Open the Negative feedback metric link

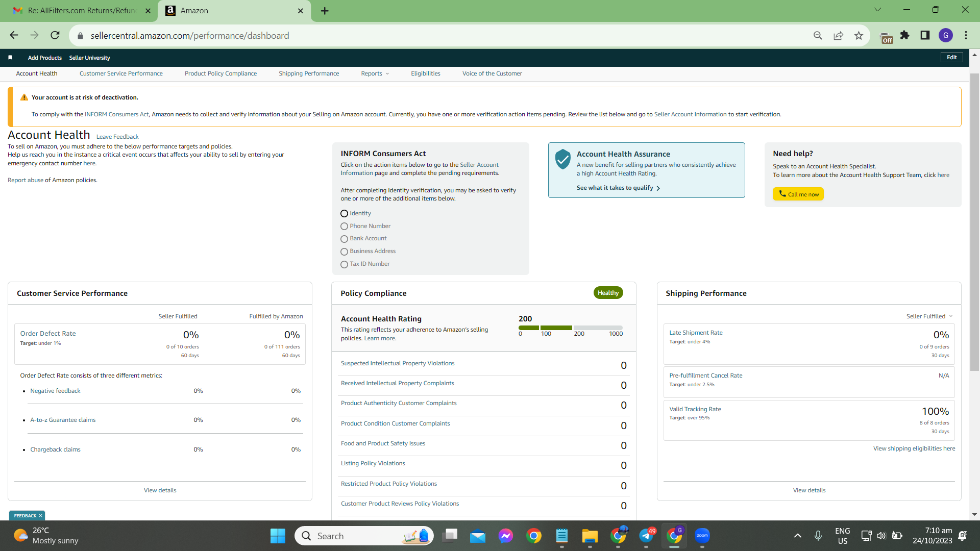point(55,391)
